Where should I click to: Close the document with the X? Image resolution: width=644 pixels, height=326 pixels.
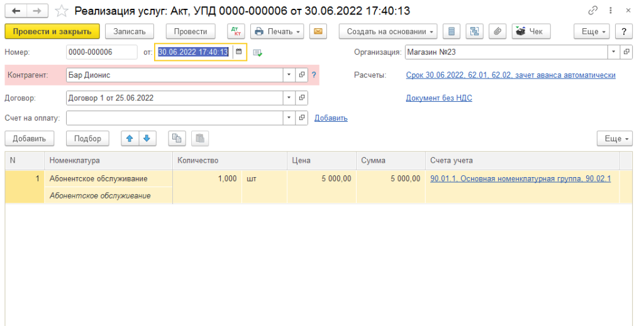628,11
